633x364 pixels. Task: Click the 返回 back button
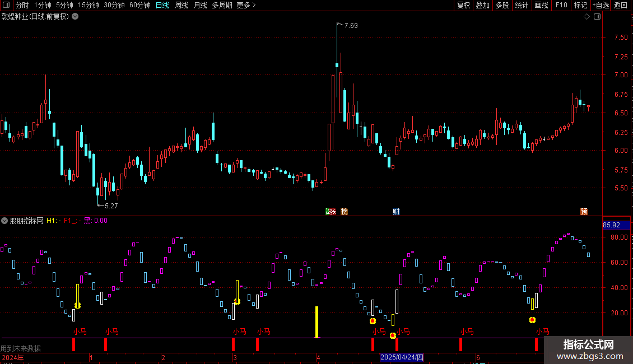tap(621, 5)
